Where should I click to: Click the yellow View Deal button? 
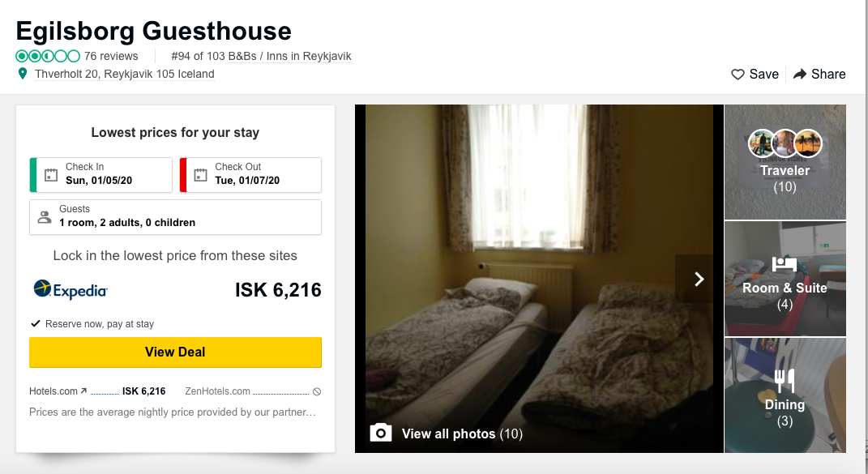coord(176,352)
